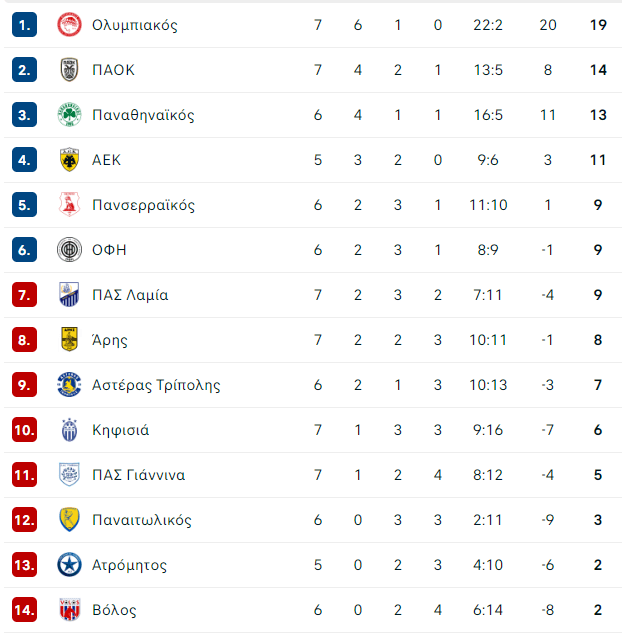The height and width of the screenshot is (636, 622).
Task: Open the ΠΑΣ Γιάννινα team link
Action: (x=137, y=475)
